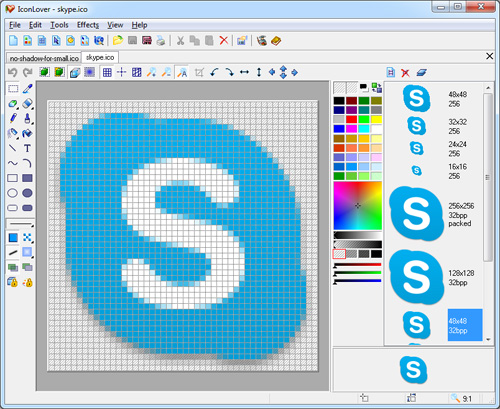The height and width of the screenshot is (409, 500).
Task: Rotate image clockwise
Action: coord(229,72)
